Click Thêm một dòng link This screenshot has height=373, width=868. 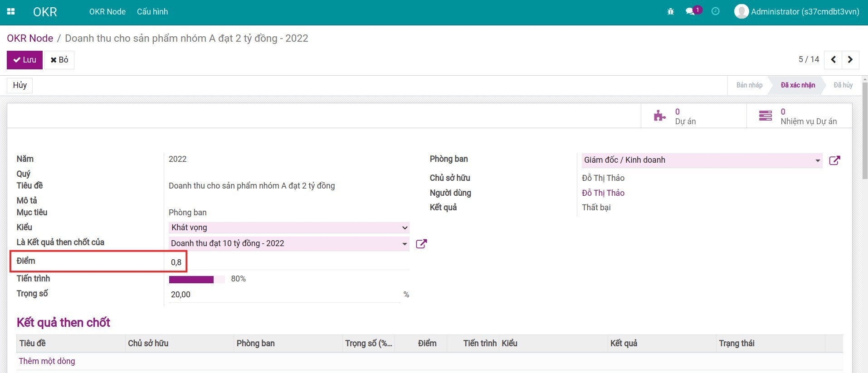[47, 361]
